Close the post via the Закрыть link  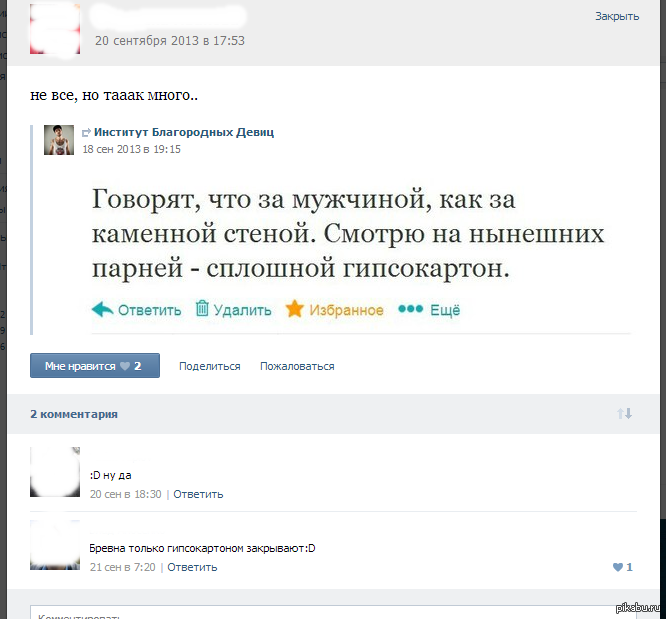[x=616, y=16]
